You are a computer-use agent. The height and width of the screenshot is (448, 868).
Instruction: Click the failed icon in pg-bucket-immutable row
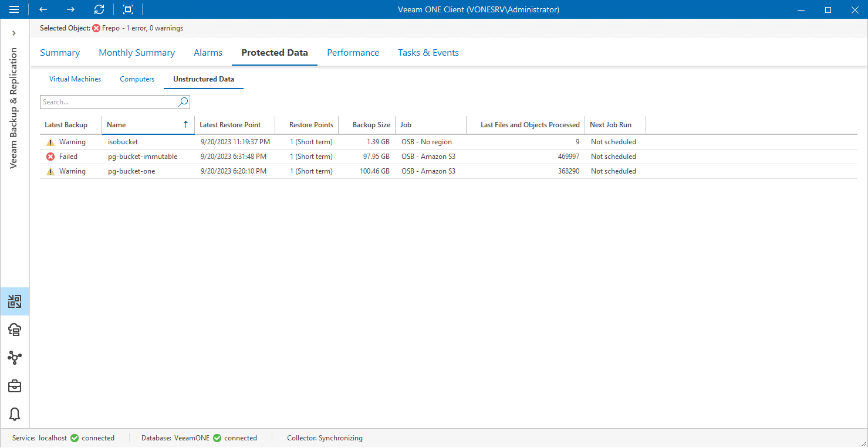pos(50,157)
